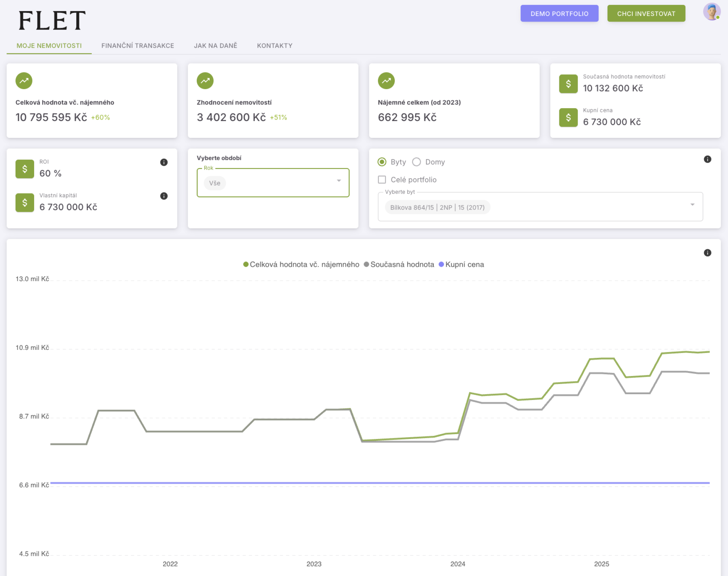Image resolution: width=728 pixels, height=576 pixels.
Task: Click the chart info icon
Action: 707,253
